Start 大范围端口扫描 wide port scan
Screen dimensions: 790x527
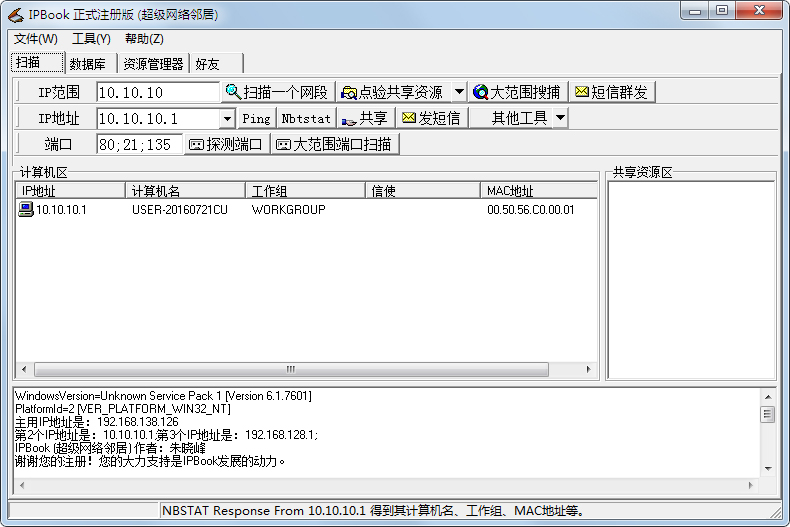(x=334, y=144)
